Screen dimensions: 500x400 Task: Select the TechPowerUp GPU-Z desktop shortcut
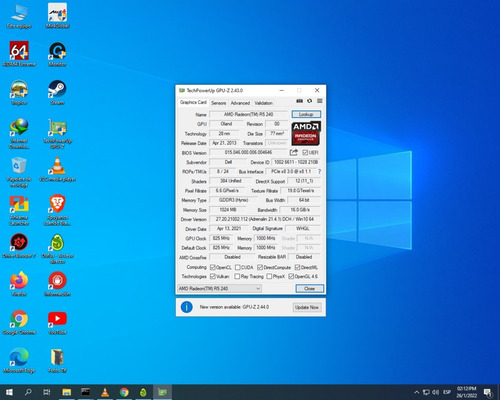[57, 133]
